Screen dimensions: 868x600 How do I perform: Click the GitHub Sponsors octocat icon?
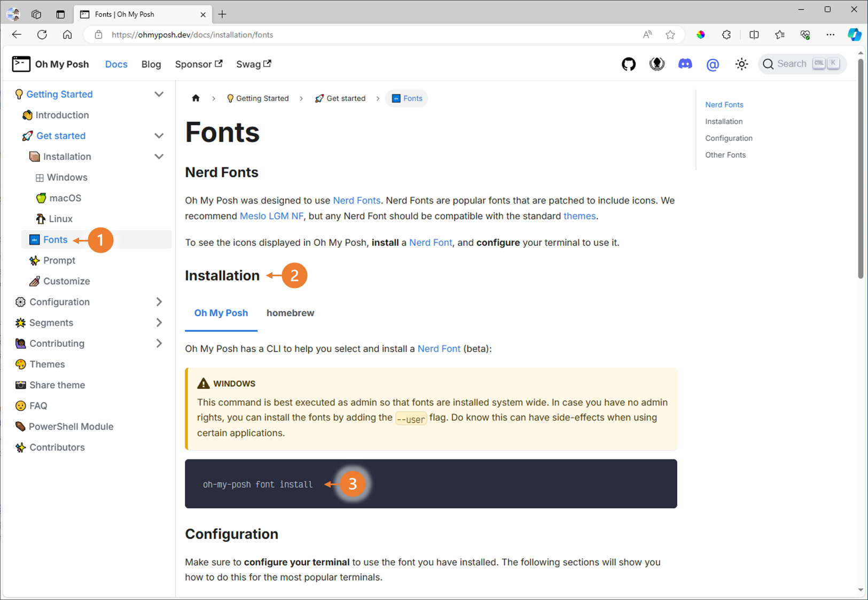657,64
